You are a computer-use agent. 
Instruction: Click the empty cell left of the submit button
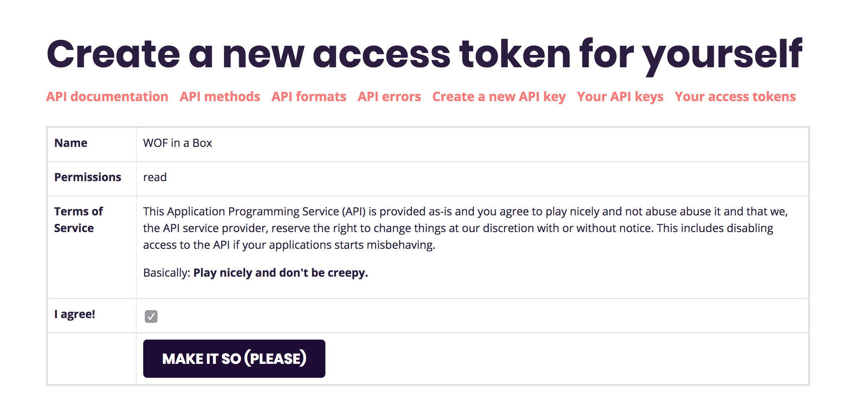92,359
